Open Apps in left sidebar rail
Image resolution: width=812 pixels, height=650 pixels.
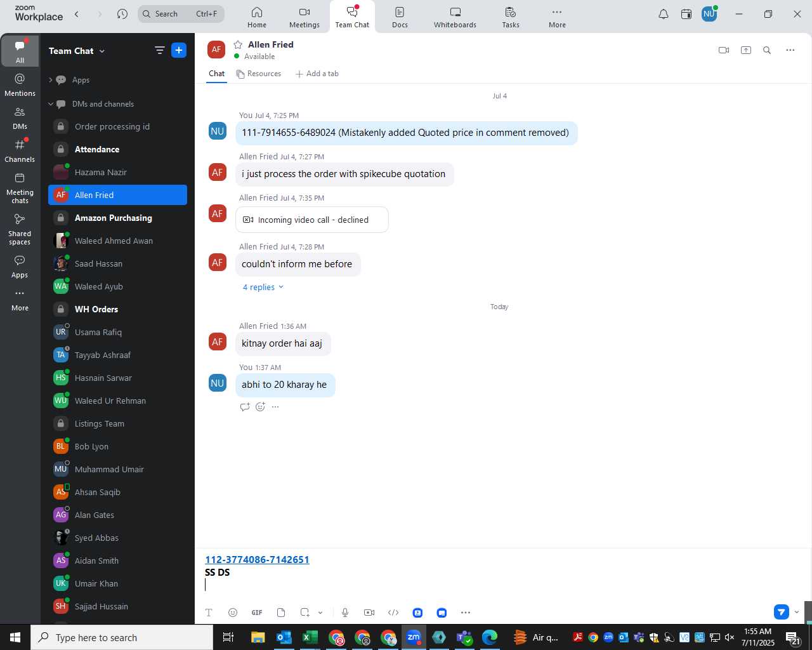tap(20, 267)
